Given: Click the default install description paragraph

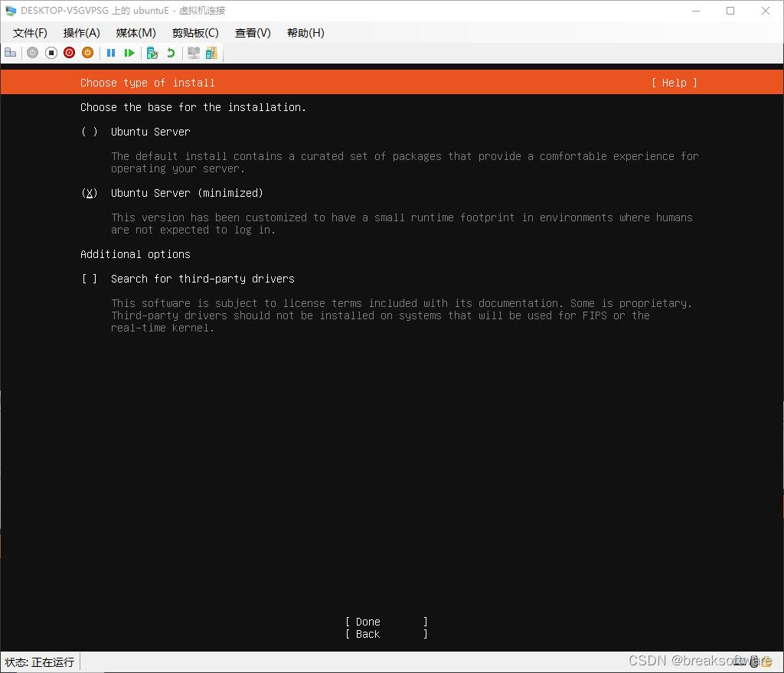Looking at the screenshot, I should 404,162.
